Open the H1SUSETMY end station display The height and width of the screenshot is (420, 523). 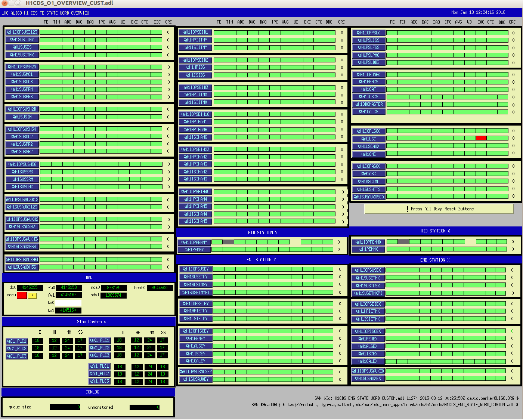195,277
